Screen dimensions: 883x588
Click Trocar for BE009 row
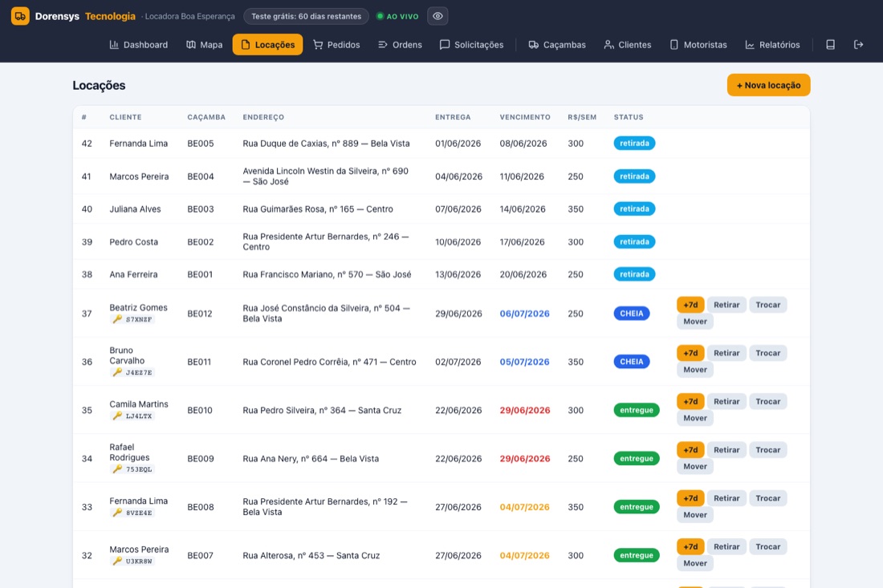pos(767,449)
